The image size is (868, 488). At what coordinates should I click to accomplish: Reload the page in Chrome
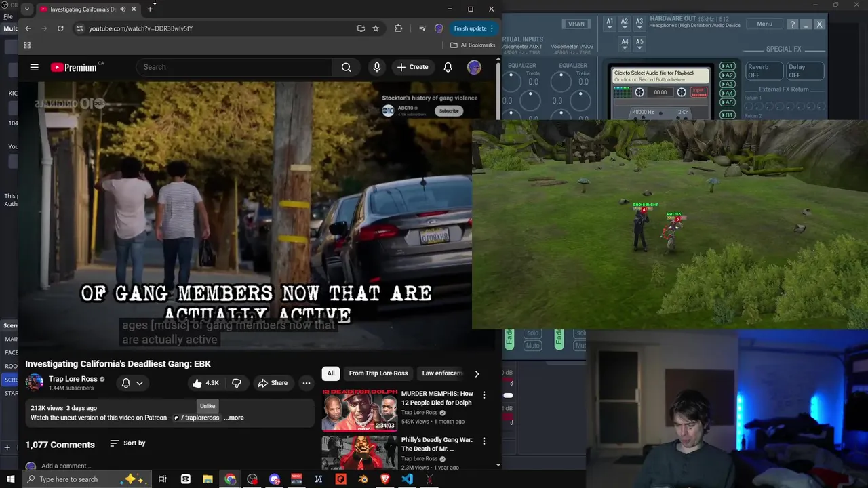(60, 28)
